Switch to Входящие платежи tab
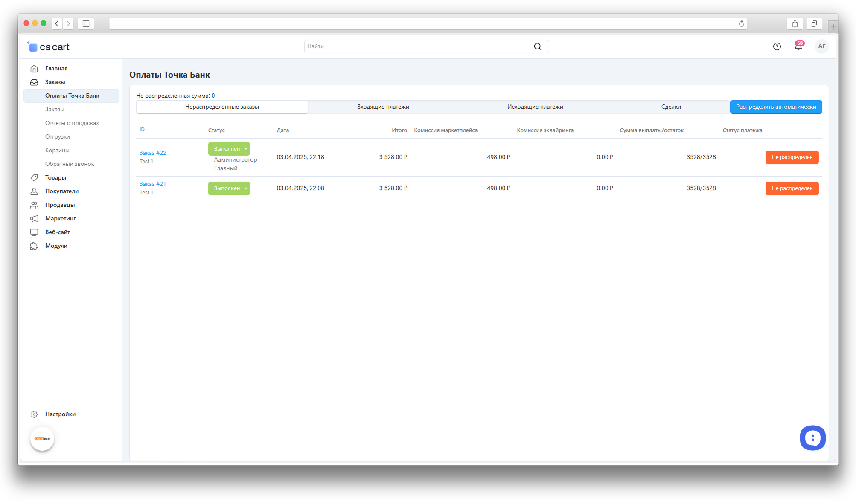The height and width of the screenshot is (504, 859). coord(383,107)
